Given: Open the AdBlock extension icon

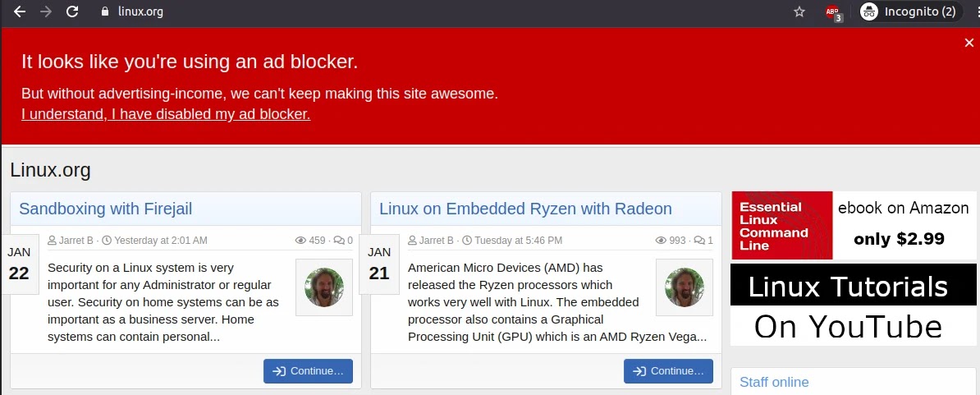Looking at the screenshot, I should (833, 11).
